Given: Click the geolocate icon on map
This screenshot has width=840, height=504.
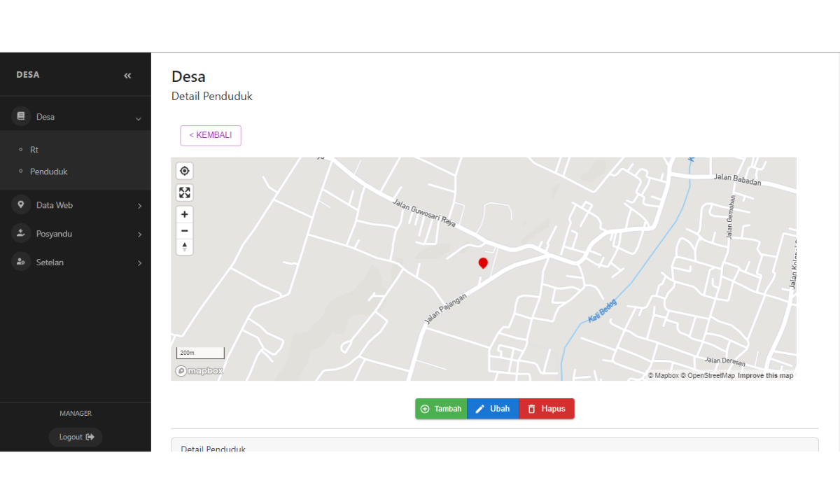Looking at the screenshot, I should pyautogui.click(x=185, y=171).
